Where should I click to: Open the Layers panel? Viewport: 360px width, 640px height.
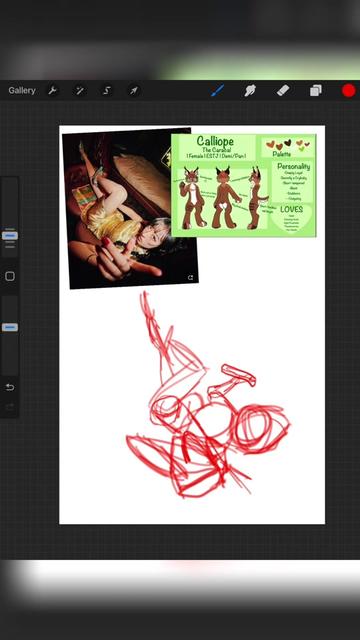click(316, 90)
